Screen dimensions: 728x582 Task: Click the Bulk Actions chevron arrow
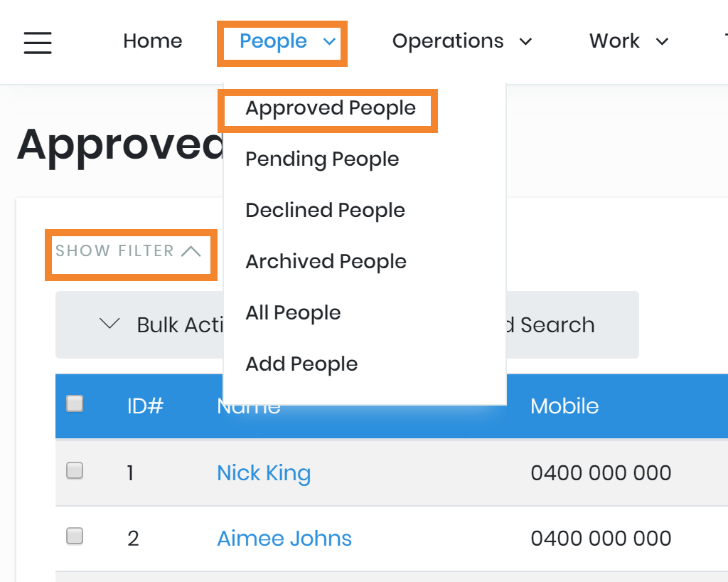click(x=109, y=324)
